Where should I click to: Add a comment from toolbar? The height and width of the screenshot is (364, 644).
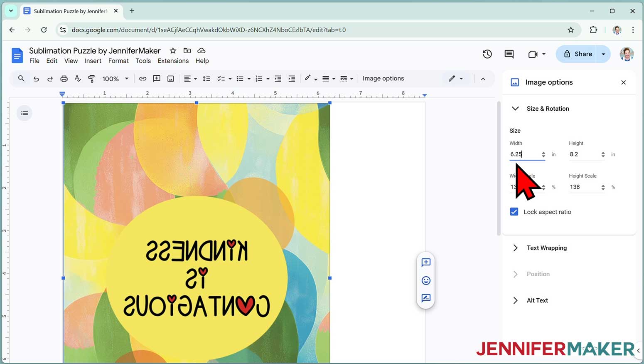[x=157, y=79]
